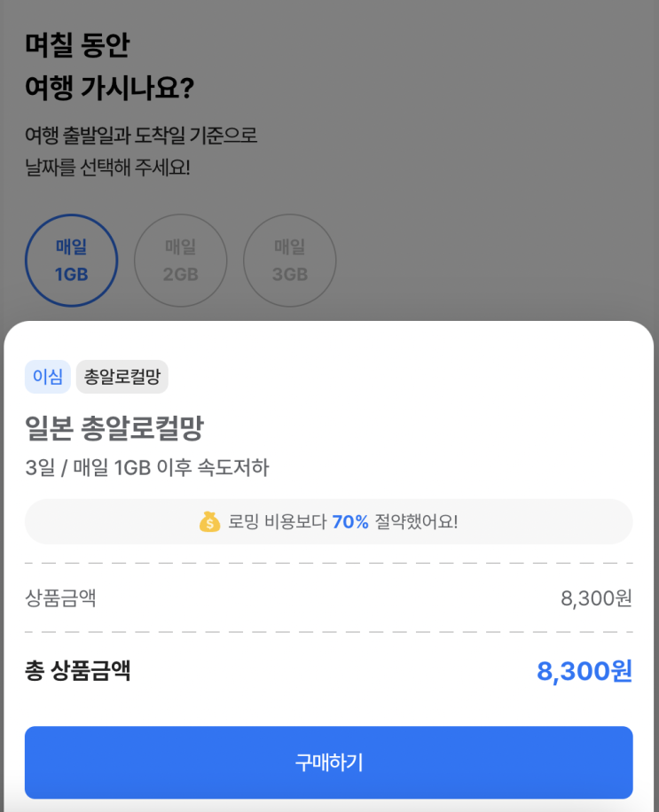Click the 1GB label inside selected circle
The height and width of the screenshot is (812, 659).
pyautogui.click(x=72, y=275)
